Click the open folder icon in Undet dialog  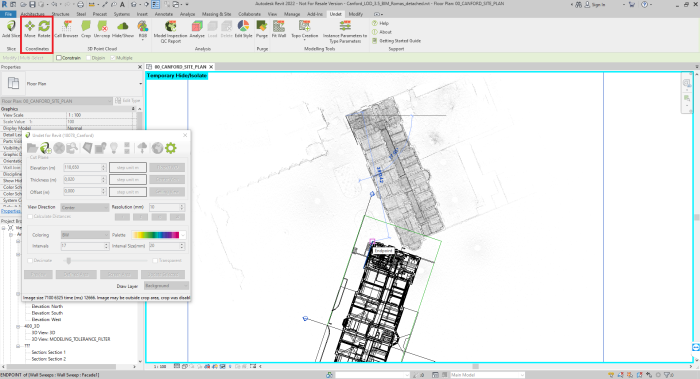click(32, 148)
